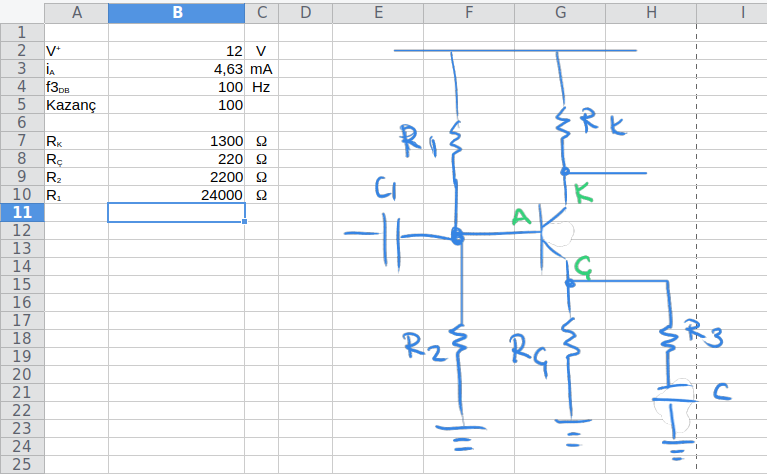Screen dimensions: 767x474
Task: Click the cell with value 24000
Action: tap(177, 195)
